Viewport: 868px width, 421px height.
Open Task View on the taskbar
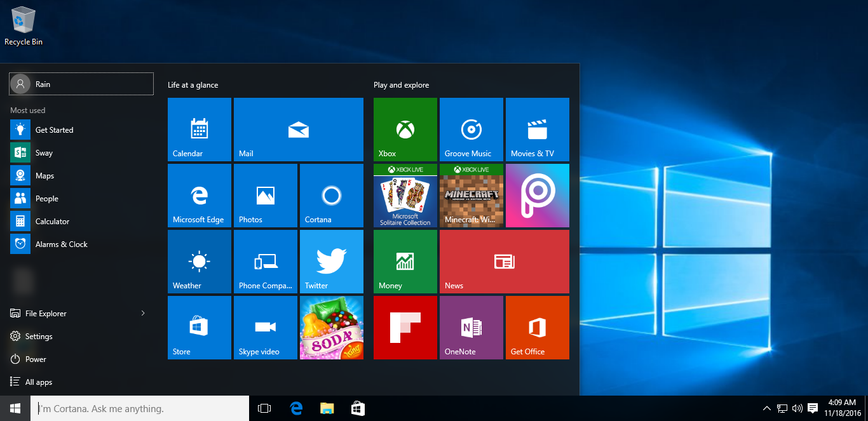pyautogui.click(x=264, y=408)
